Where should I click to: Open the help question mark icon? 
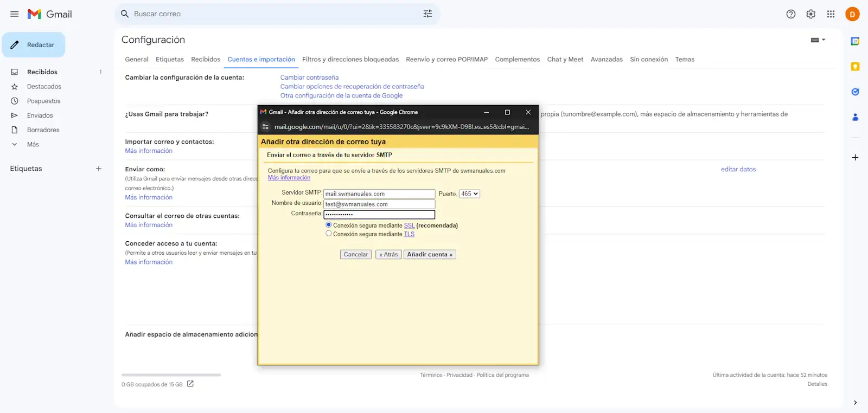[x=791, y=14]
